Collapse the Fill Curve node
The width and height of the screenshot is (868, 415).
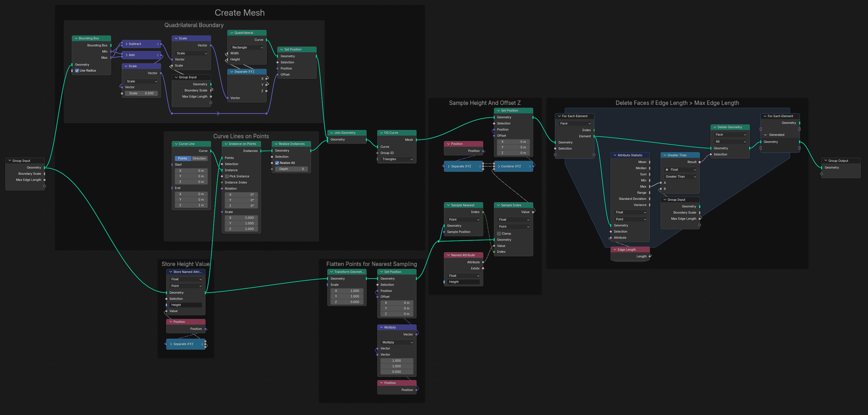(381, 133)
